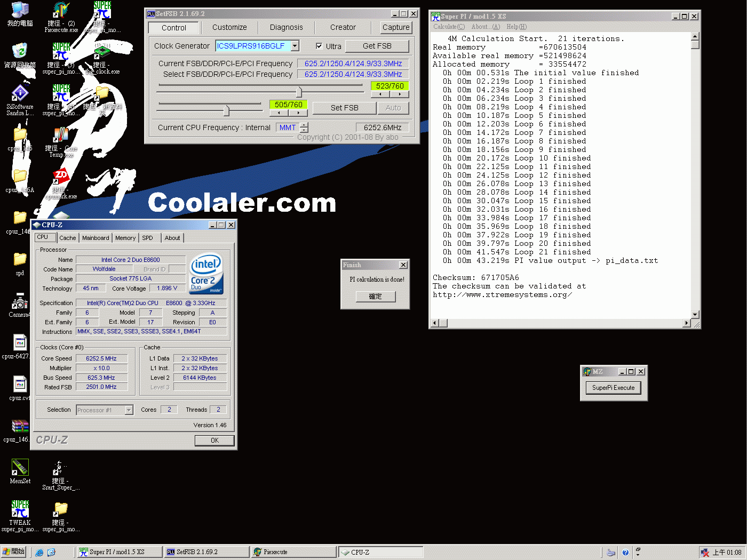Click the Super PI vertical scrollbar down arrow
Image resolution: width=747 pixels, height=560 pixels.
click(x=695, y=314)
